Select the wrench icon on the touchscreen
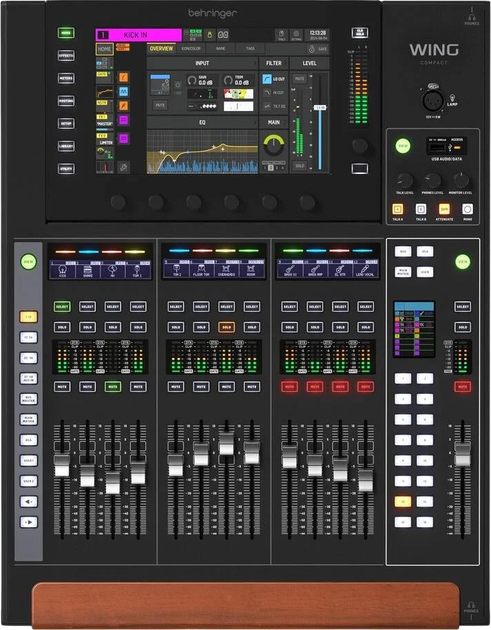The width and height of the screenshot is (491, 630). coord(124,167)
